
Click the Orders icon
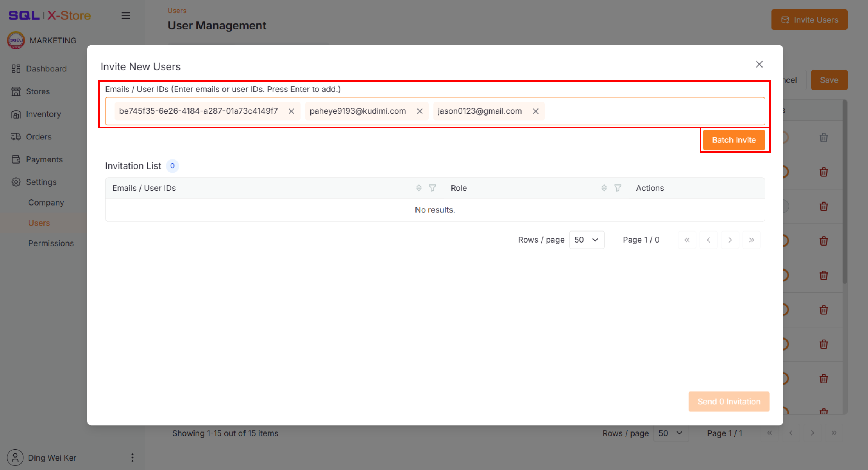pos(16,136)
